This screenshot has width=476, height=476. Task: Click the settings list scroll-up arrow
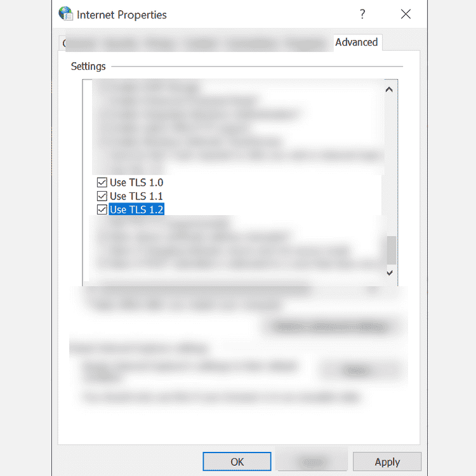click(389, 89)
